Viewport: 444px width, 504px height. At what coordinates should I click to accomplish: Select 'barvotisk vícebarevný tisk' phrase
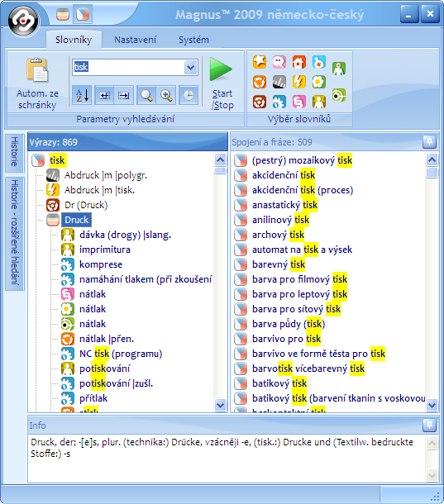click(308, 368)
